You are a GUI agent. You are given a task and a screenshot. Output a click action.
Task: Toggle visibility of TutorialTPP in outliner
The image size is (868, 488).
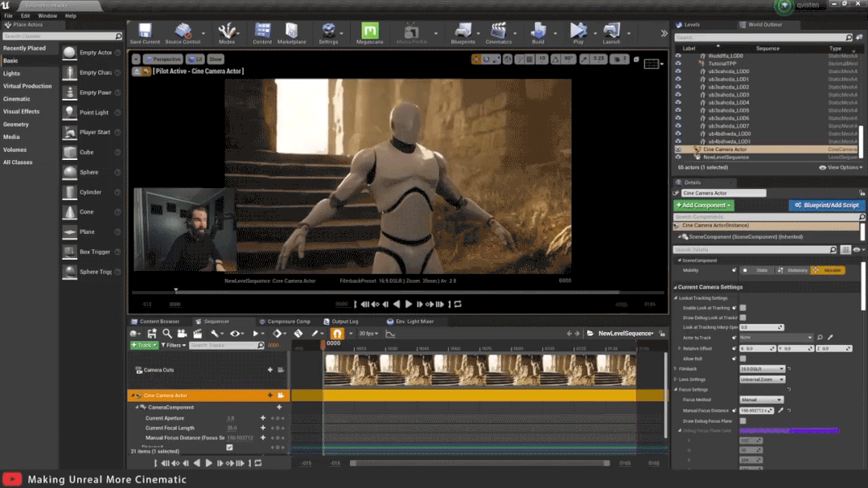(678, 64)
